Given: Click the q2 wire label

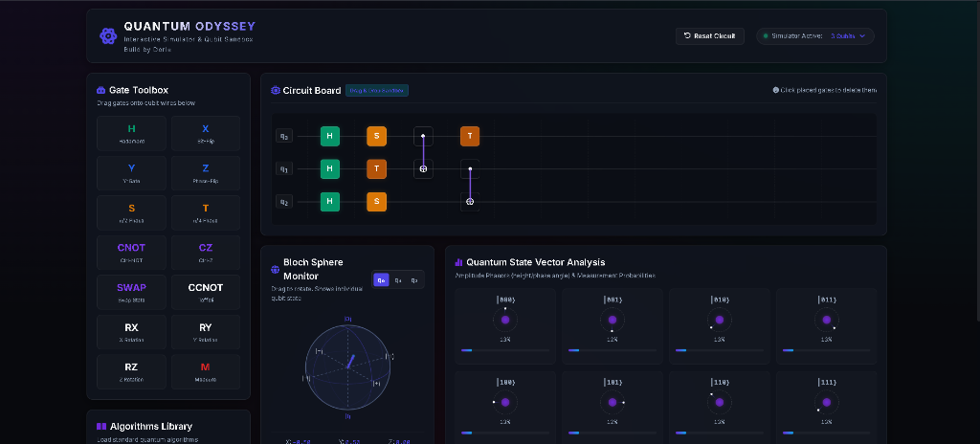Looking at the screenshot, I should click(x=283, y=202).
